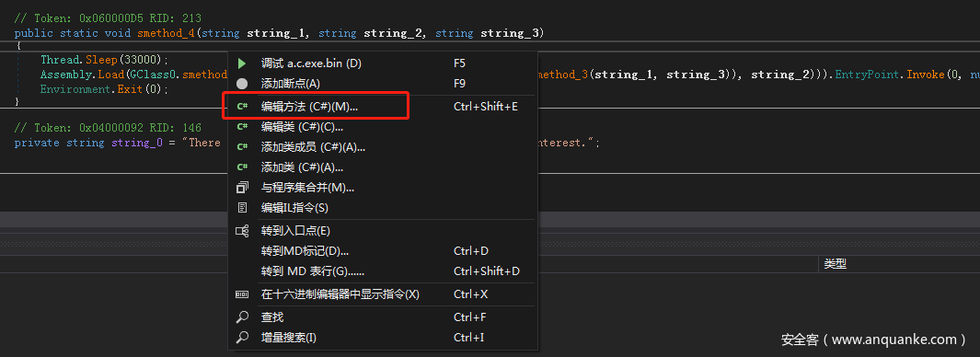
Task: Choose 查找 menu item
Action: tap(383, 317)
